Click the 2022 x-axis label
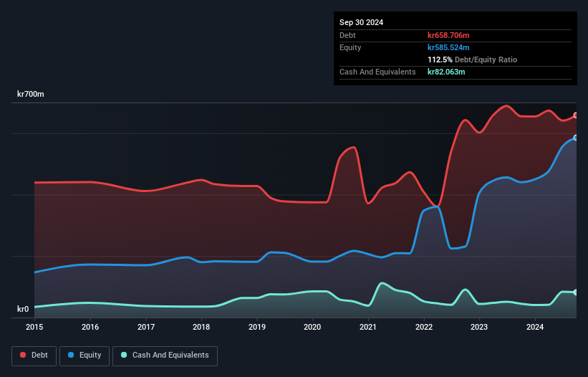 [x=424, y=327]
